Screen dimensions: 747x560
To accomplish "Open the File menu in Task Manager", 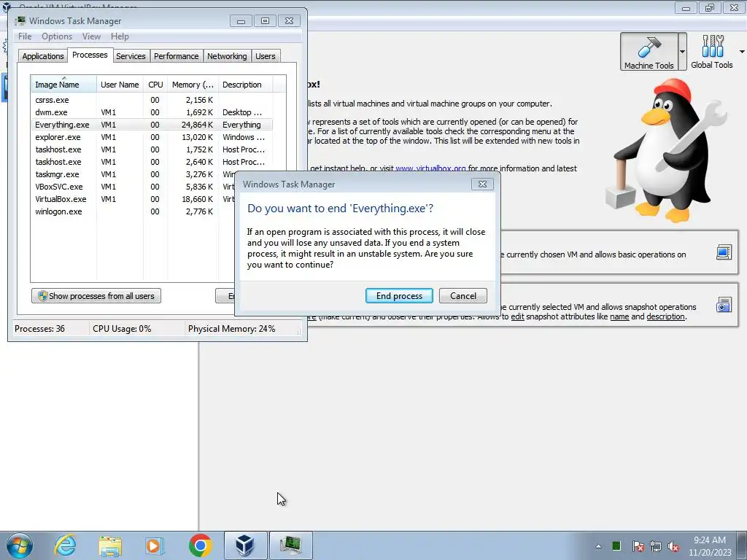I will [25, 36].
